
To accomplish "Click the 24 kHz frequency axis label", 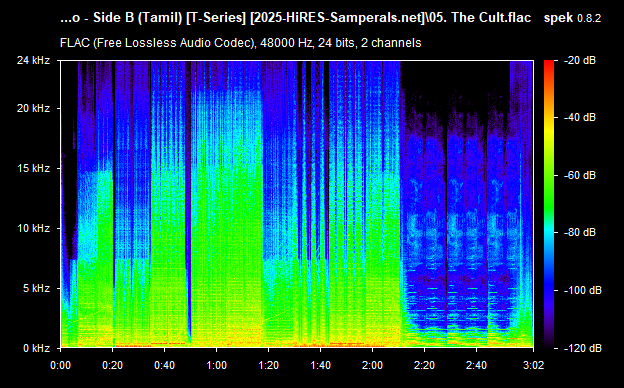I will click(33, 60).
